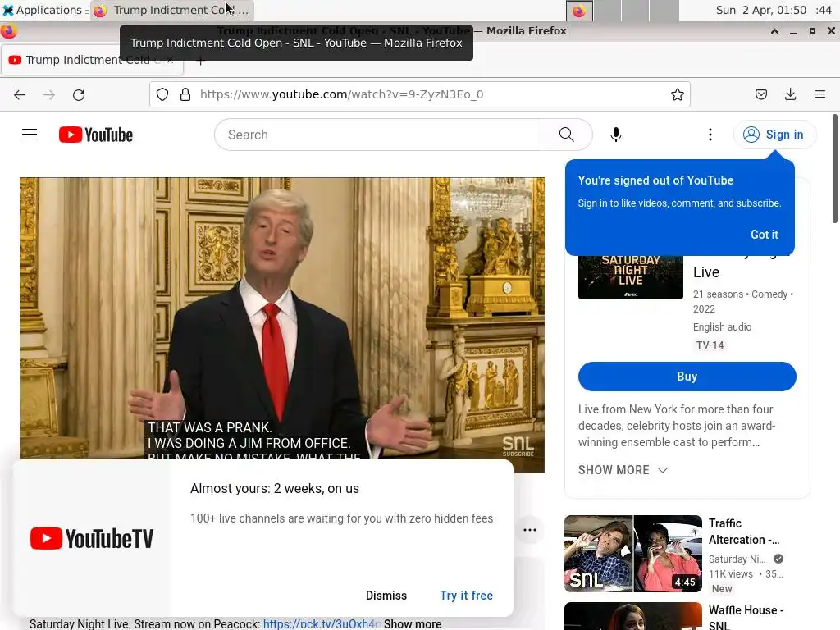Bookmark this page with star icon
The image size is (840, 630).
click(677, 95)
